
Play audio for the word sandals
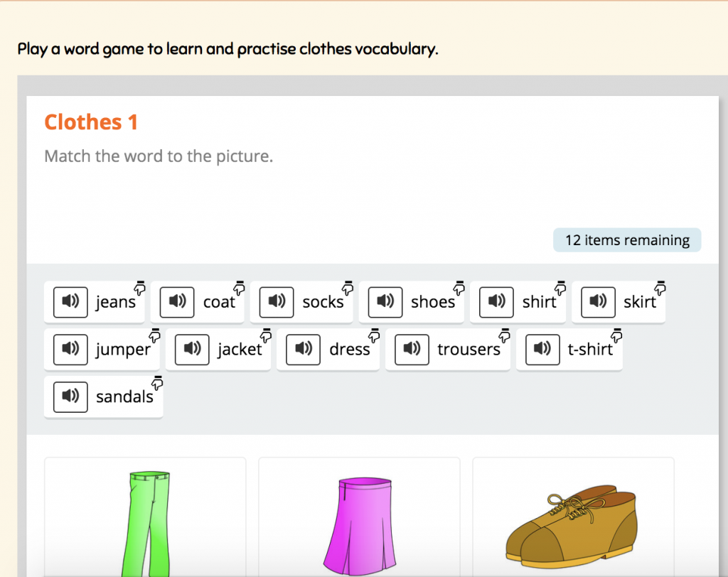click(x=70, y=397)
